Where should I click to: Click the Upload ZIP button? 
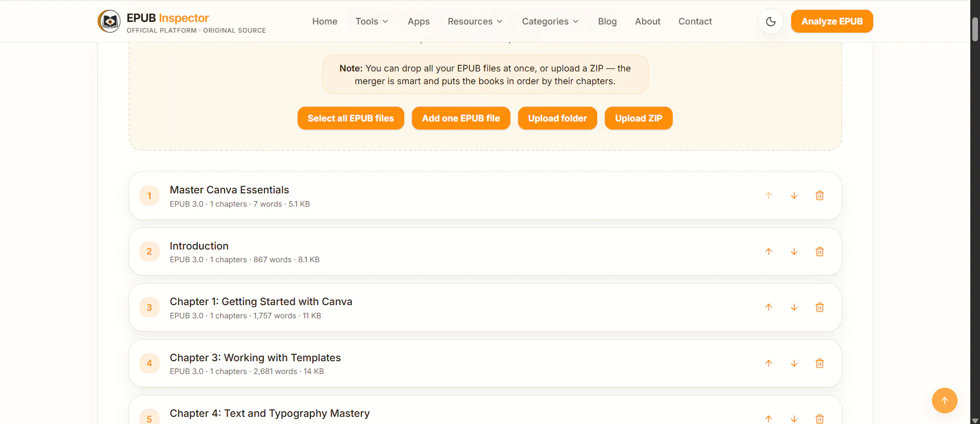point(639,118)
